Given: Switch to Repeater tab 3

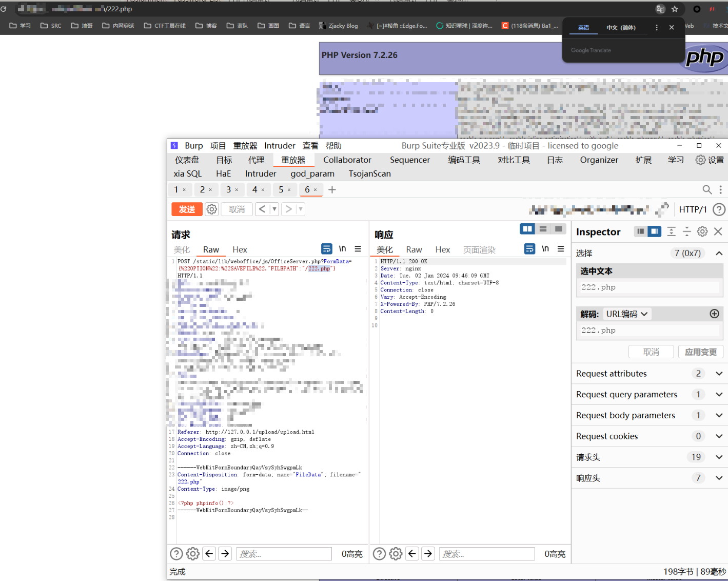Looking at the screenshot, I should (x=229, y=190).
